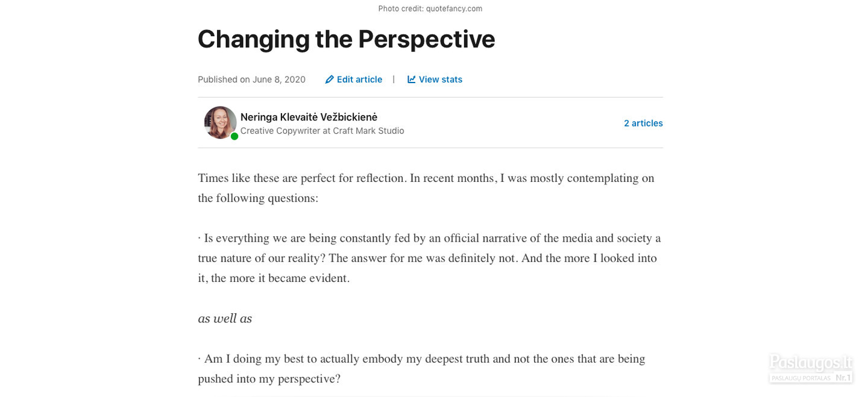Image resolution: width=868 pixels, height=397 pixels.
Task: Click the author's profile photo
Action: (221, 123)
